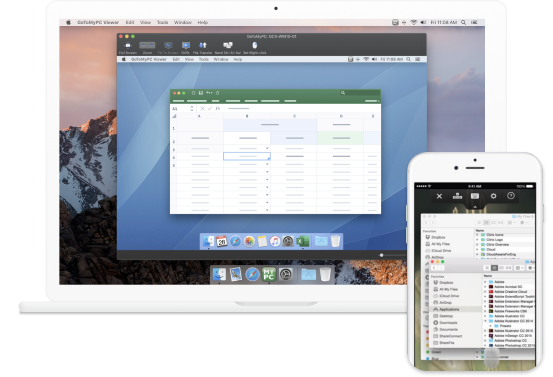
Task: Click the Excel save icon in title bar
Action: point(201,93)
